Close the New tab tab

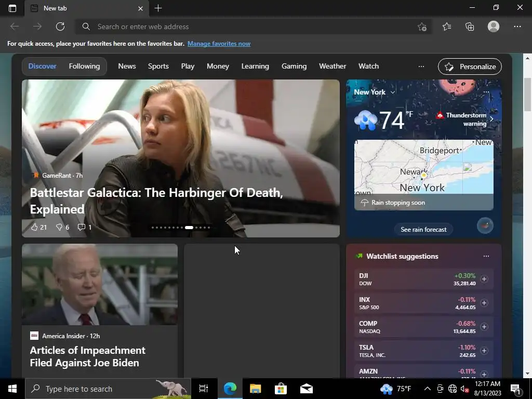click(140, 8)
